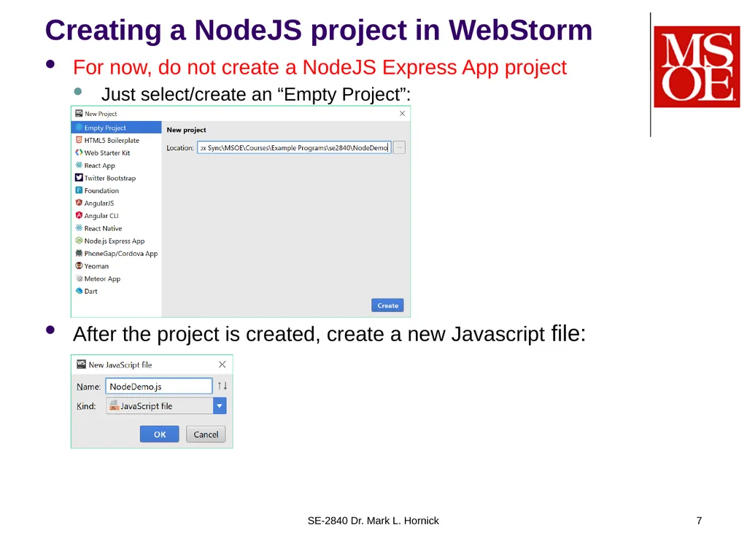
Task: Click the Meteor App icon
Action: coord(79,279)
